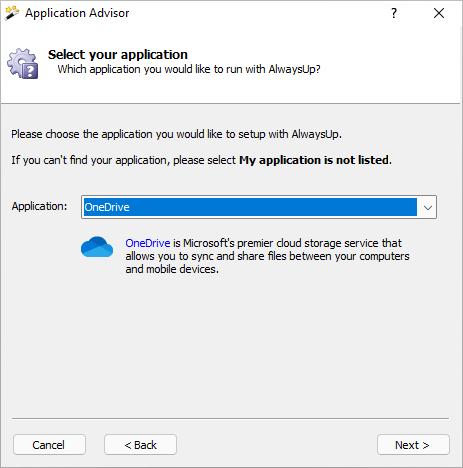The height and width of the screenshot is (468, 463).
Task: Click the 'Which application you would like' subtitle
Action: tap(189, 69)
